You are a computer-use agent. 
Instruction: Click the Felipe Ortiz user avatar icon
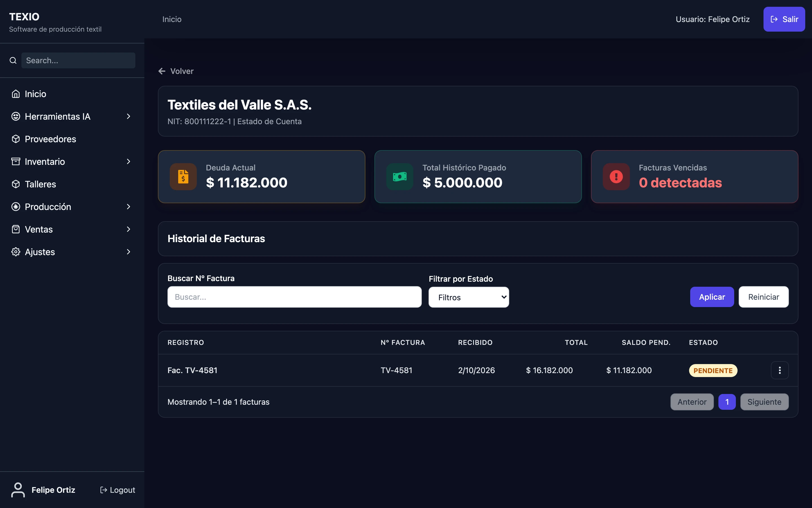pos(18,490)
